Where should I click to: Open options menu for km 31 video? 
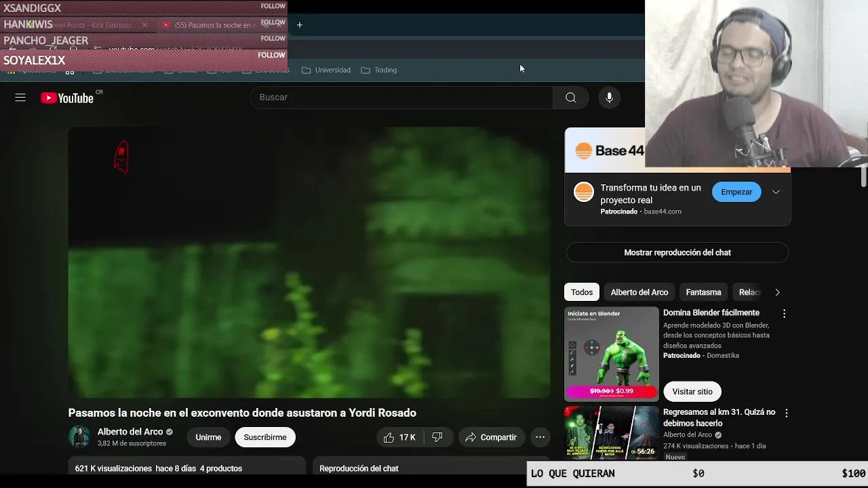pyautogui.click(x=786, y=413)
